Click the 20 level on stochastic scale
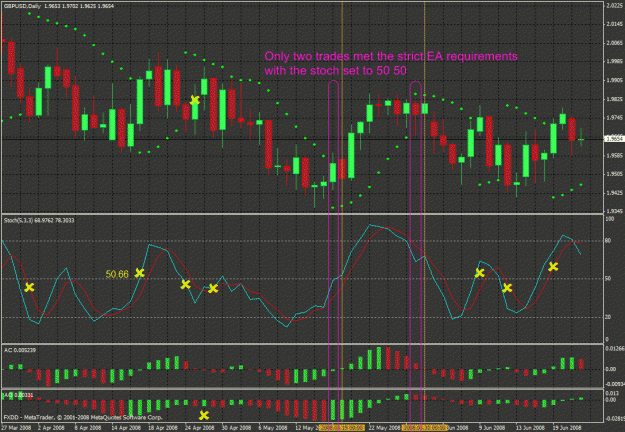 point(608,317)
